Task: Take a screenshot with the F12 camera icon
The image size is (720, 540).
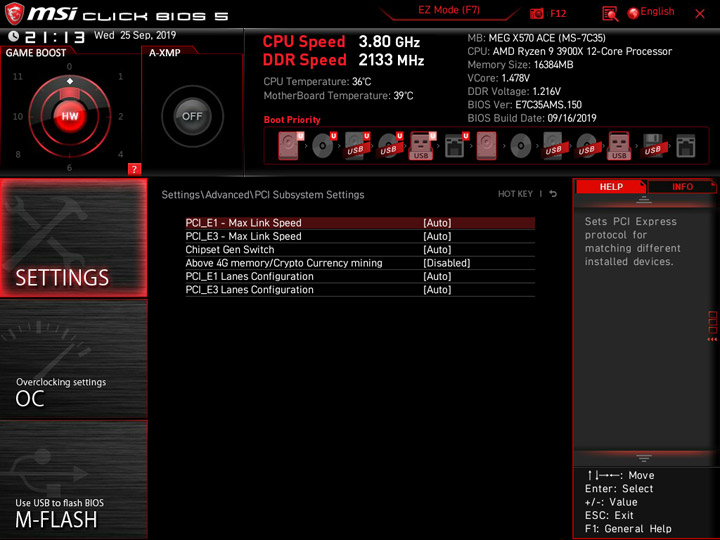Action: coord(536,13)
